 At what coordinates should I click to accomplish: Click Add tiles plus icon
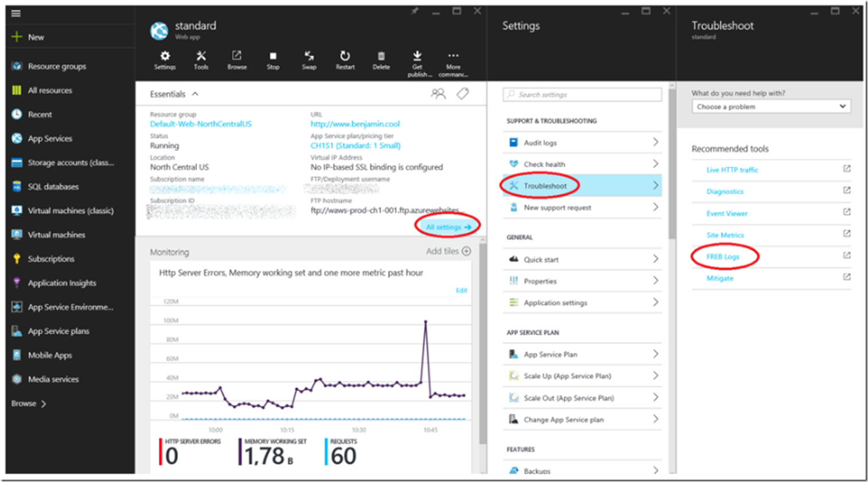click(466, 251)
